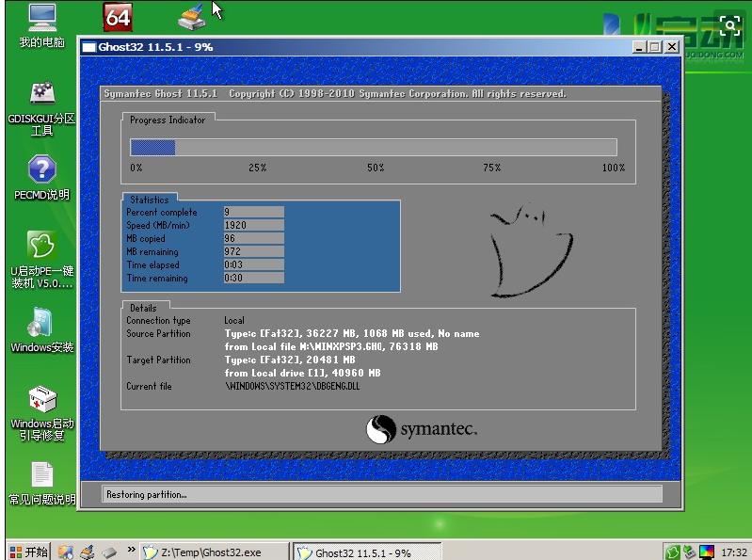Launch U启动PE一键装机 ghost icon
752x560 pixels.
pyautogui.click(x=41, y=260)
